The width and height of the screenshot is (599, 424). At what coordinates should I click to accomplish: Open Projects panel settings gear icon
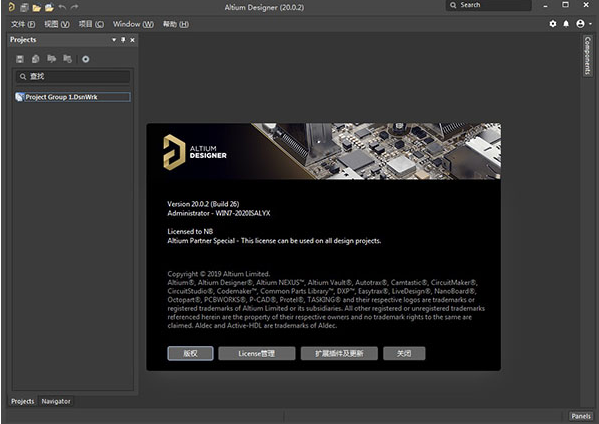[86, 59]
